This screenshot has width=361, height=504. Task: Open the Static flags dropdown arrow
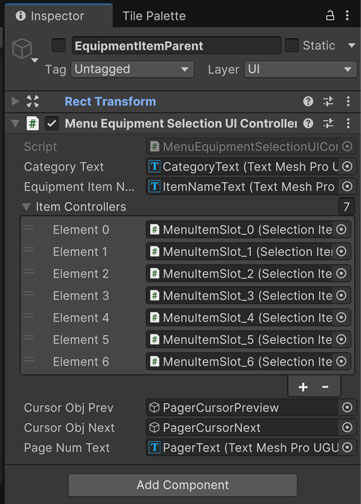tap(351, 45)
